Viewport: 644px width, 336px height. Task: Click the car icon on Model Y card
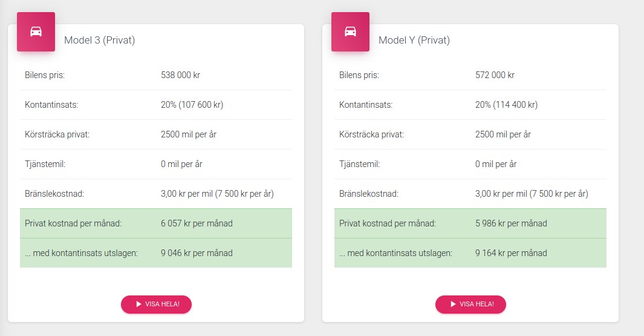pos(350,31)
